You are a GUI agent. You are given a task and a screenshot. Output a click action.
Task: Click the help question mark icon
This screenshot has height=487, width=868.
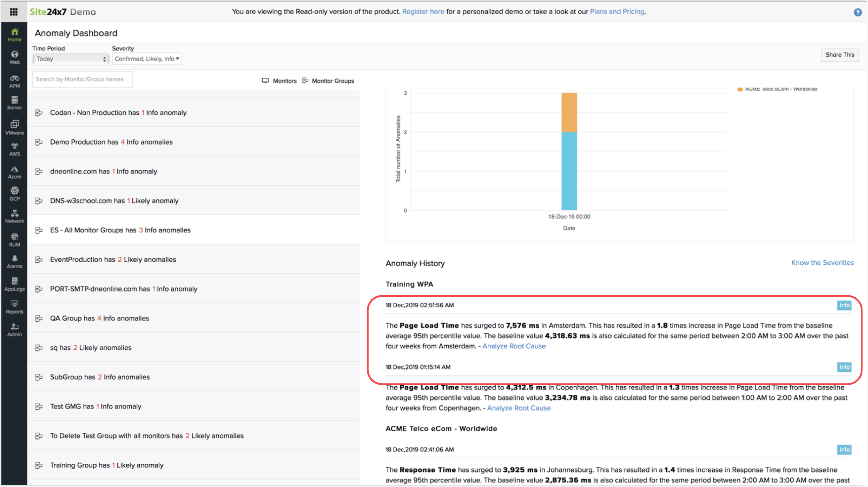pyautogui.click(x=858, y=12)
